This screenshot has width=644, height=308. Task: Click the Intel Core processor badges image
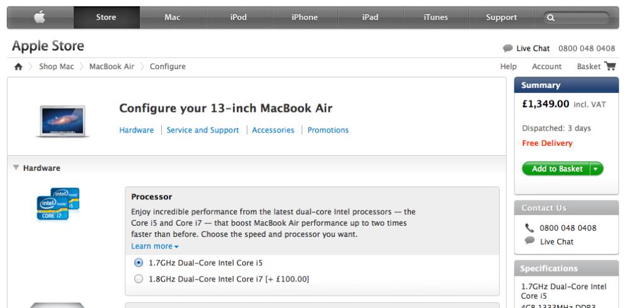click(58, 204)
